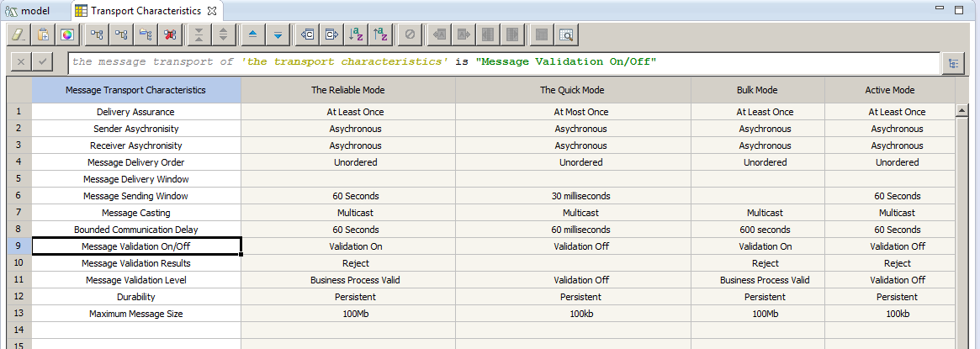Click the blue move-down triangle icon
Image resolution: width=980 pixels, height=349 pixels.
(277, 35)
